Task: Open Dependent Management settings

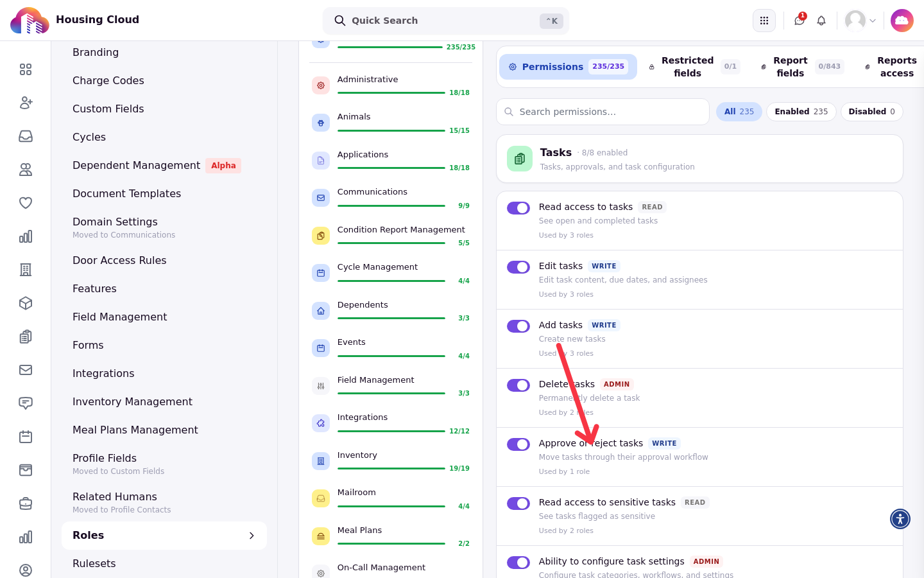Action: pyautogui.click(x=164, y=166)
